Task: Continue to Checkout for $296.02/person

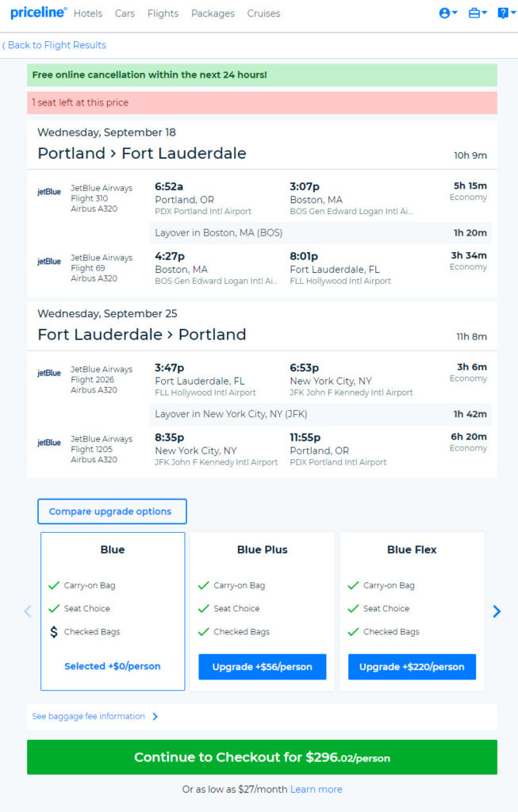Action: click(262, 757)
